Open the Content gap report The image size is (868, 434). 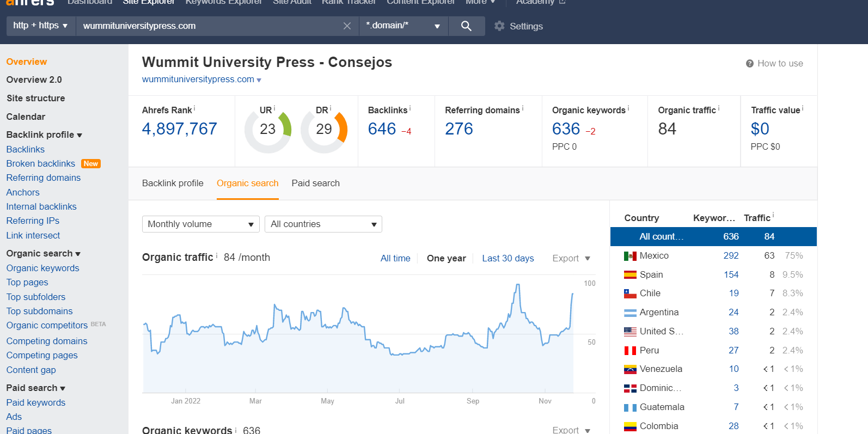pyautogui.click(x=31, y=370)
